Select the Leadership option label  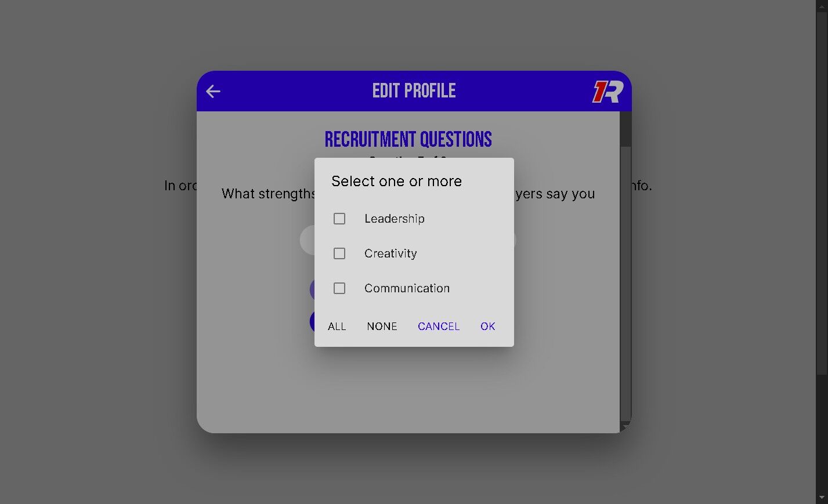point(394,219)
